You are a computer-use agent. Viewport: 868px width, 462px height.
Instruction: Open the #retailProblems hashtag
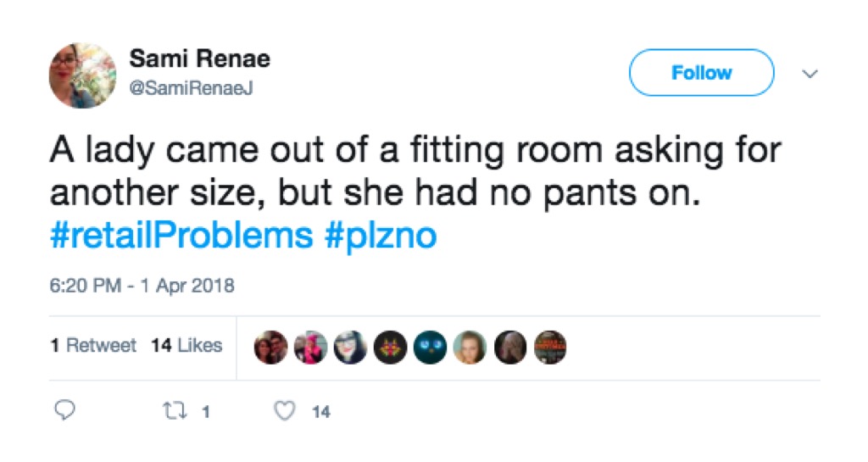click(181, 235)
